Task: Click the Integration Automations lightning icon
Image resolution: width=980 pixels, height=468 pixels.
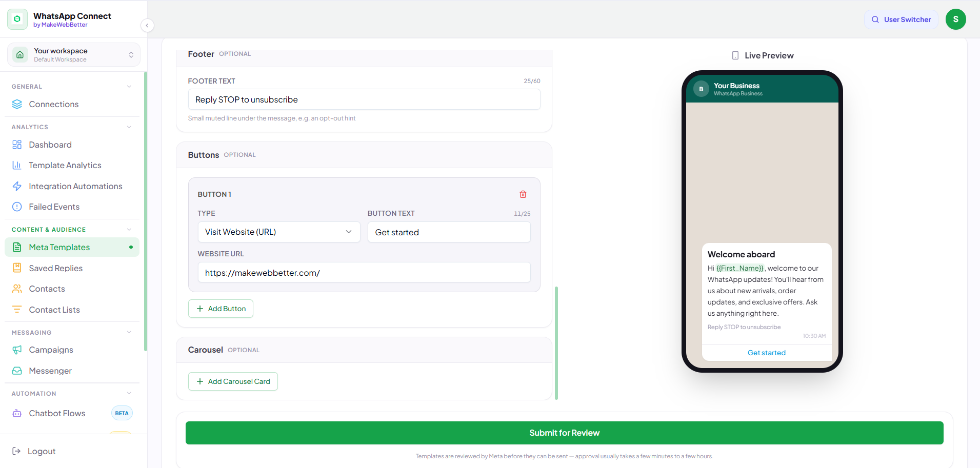Action: [x=17, y=186]
